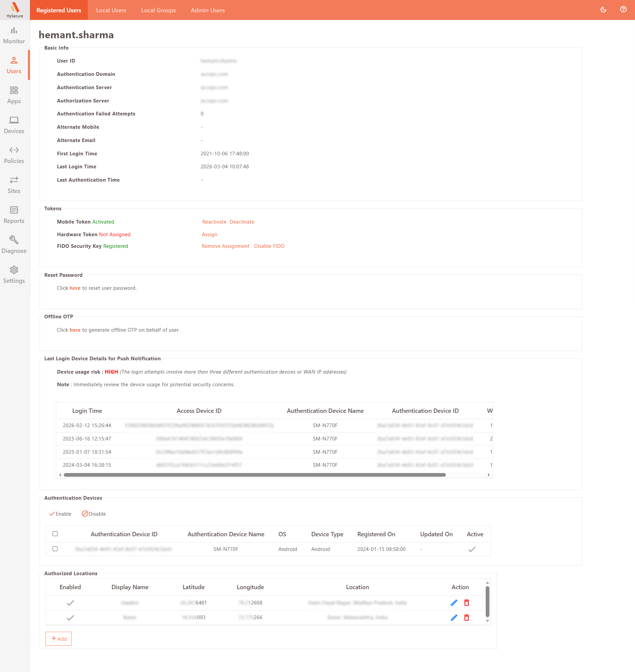Click Disable FIDO link
The height and width of the screenshot is (672, 635).
point(269,246)
